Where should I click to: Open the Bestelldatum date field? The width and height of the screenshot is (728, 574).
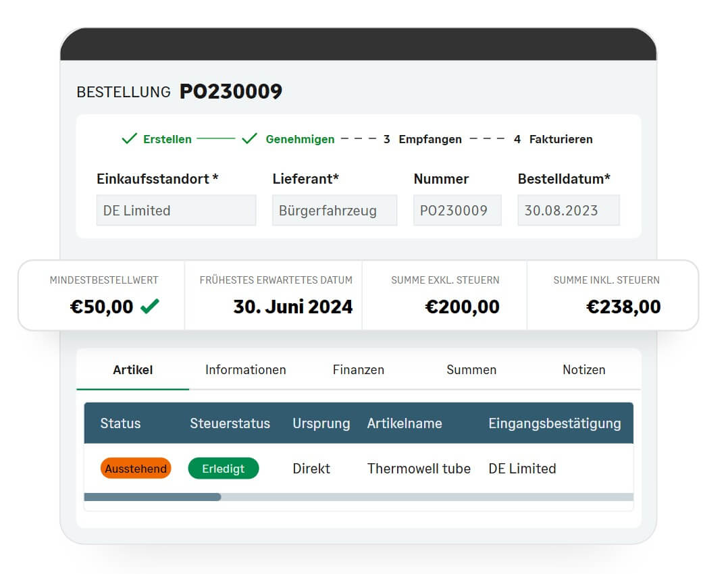[569, 211]
